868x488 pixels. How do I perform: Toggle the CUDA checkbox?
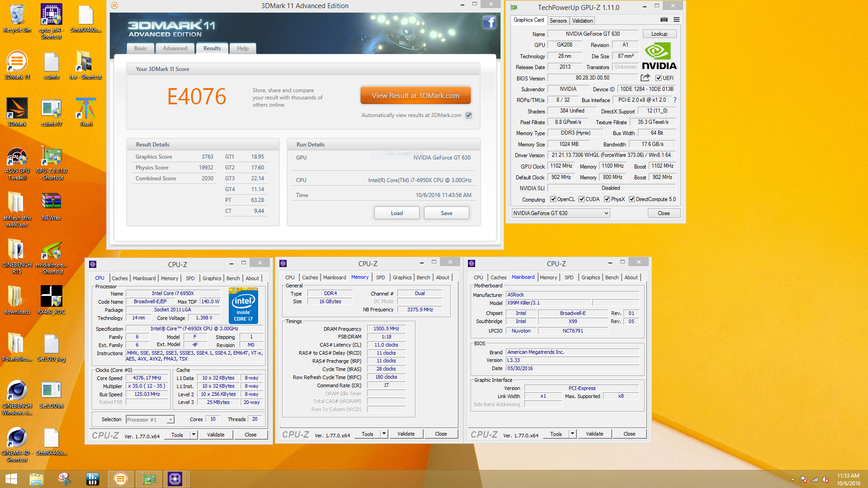coord(581,199)
